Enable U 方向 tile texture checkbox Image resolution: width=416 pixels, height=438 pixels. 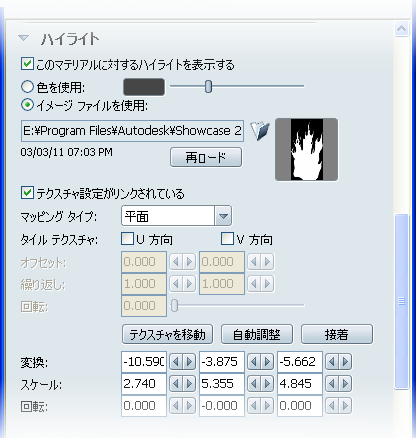pos(127,239)
